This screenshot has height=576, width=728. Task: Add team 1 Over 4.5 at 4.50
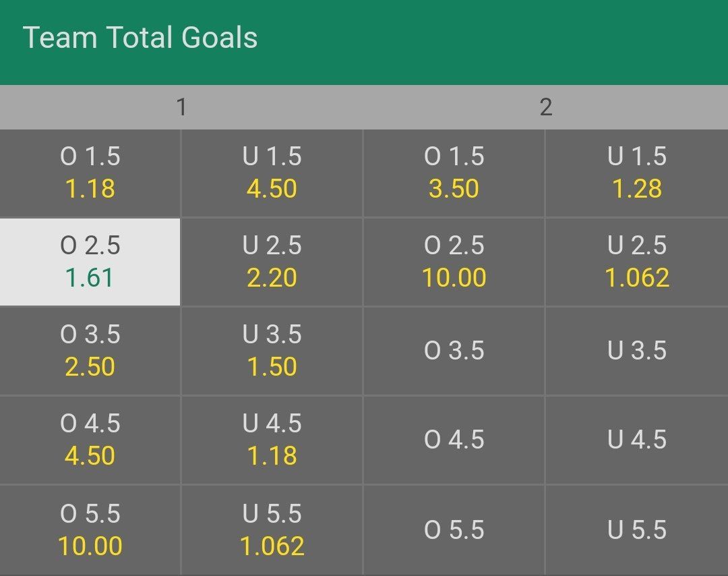tap(90, 440)
